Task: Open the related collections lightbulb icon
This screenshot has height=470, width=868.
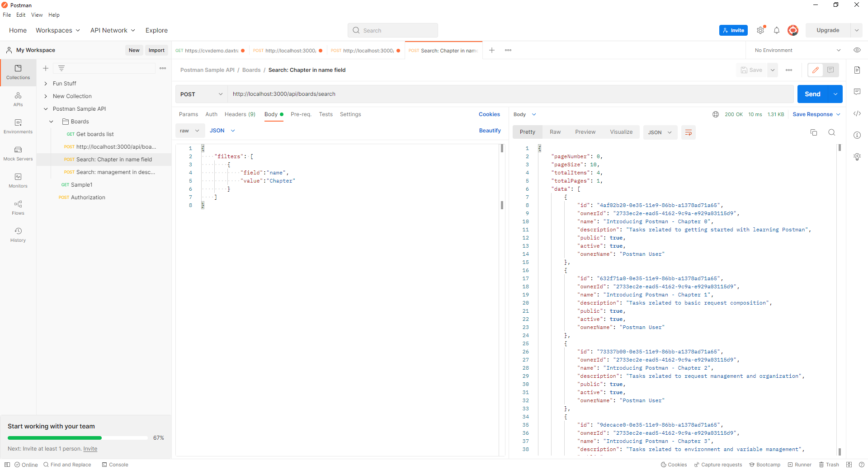Action: point(857,157)
